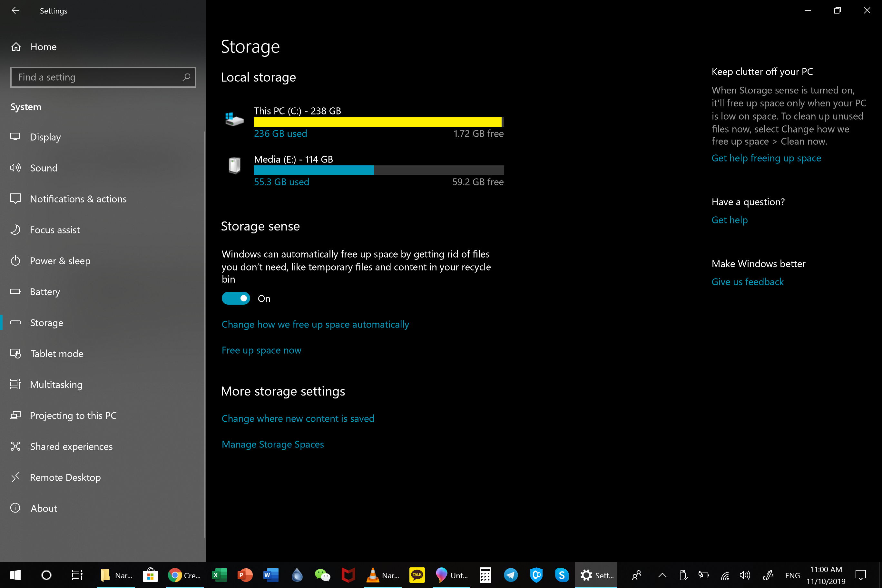Viewport: 882px width, 588px height.
Task: Click the Home icon in the sidebar
Action: 16,47
